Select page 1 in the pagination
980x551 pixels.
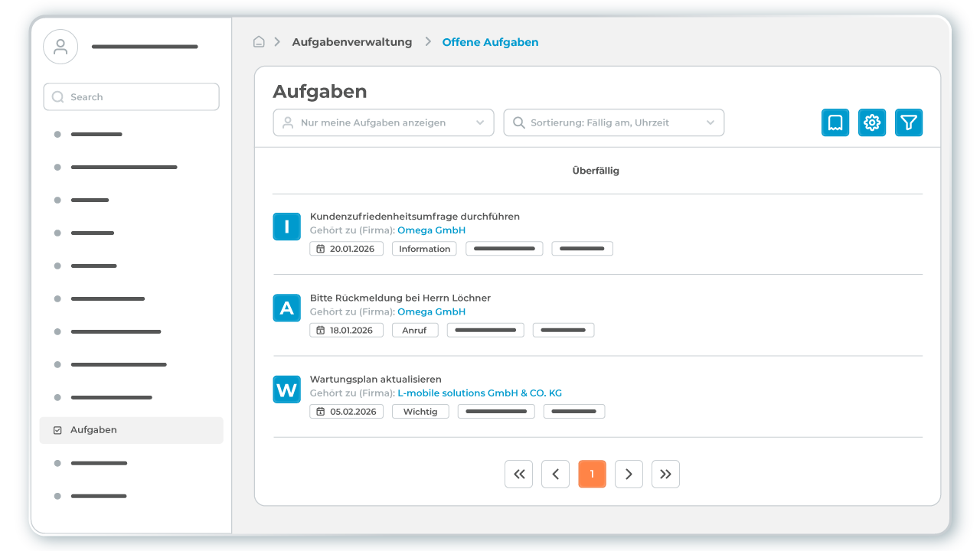point(592,474)
